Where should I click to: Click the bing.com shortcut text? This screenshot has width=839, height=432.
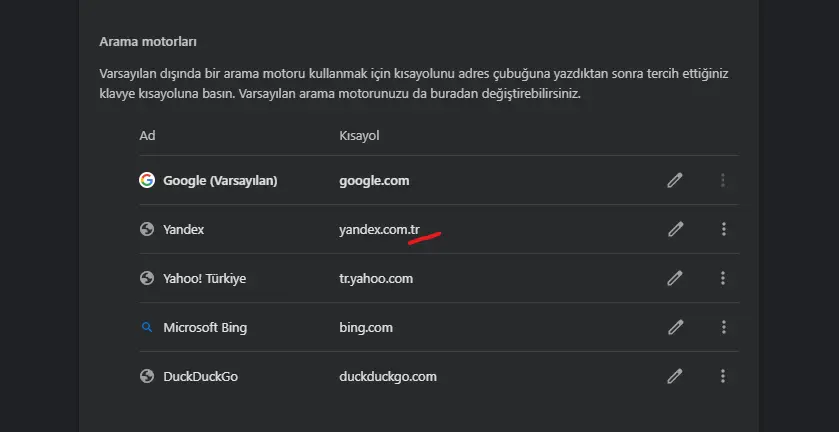coord(366,328)
